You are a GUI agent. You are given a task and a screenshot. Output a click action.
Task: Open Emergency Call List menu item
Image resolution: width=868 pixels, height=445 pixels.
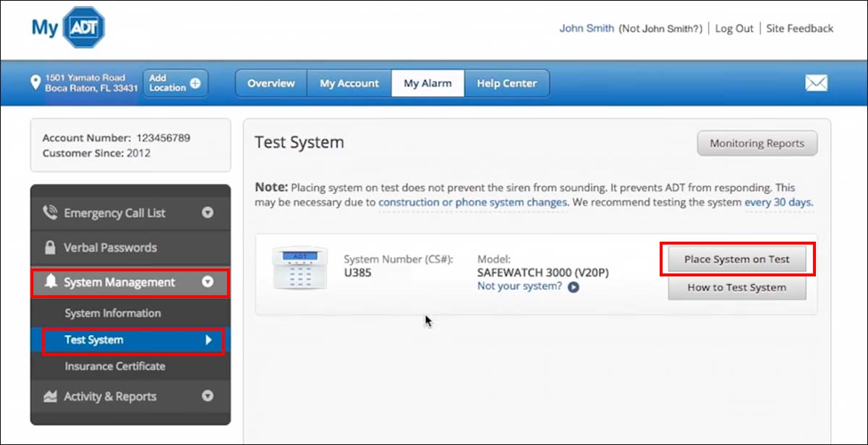coord(130,213)
